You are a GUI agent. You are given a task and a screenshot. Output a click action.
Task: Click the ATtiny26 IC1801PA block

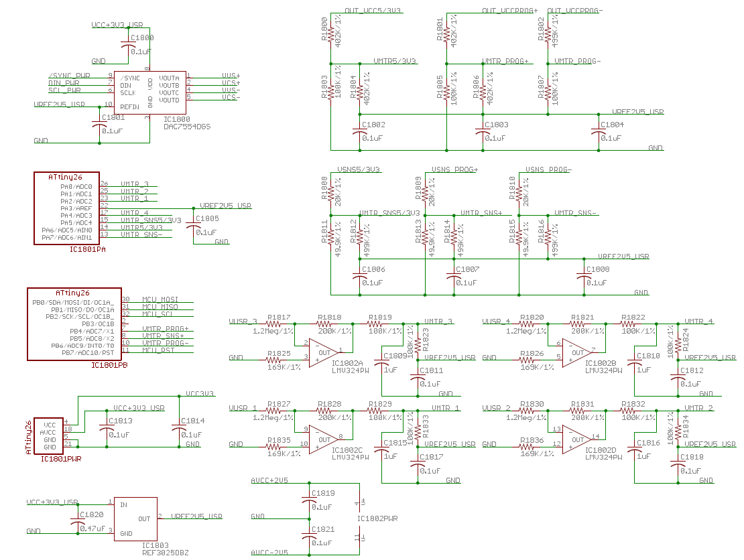(x=67, y=208)
